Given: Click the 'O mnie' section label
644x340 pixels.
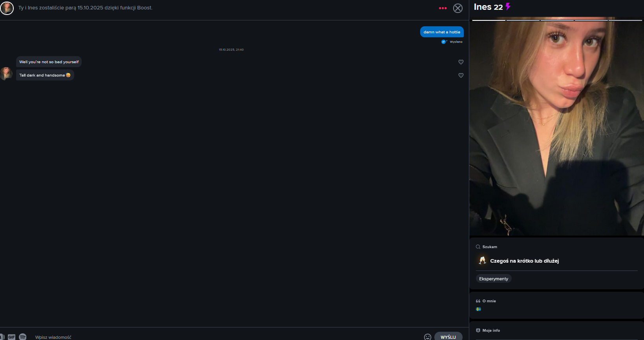Looking at the screenshot, I should tap(489, 301).
